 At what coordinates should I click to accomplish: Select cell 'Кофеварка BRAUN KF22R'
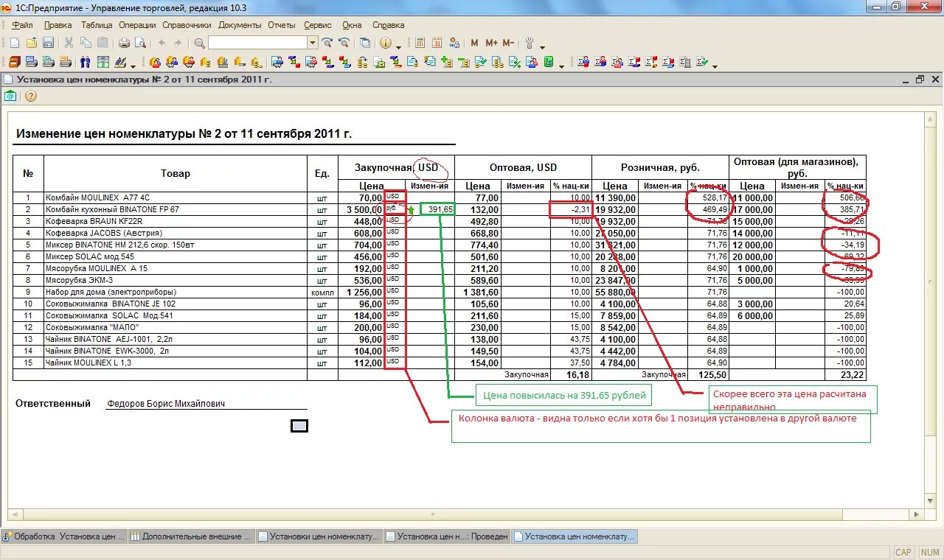(175, 221)
